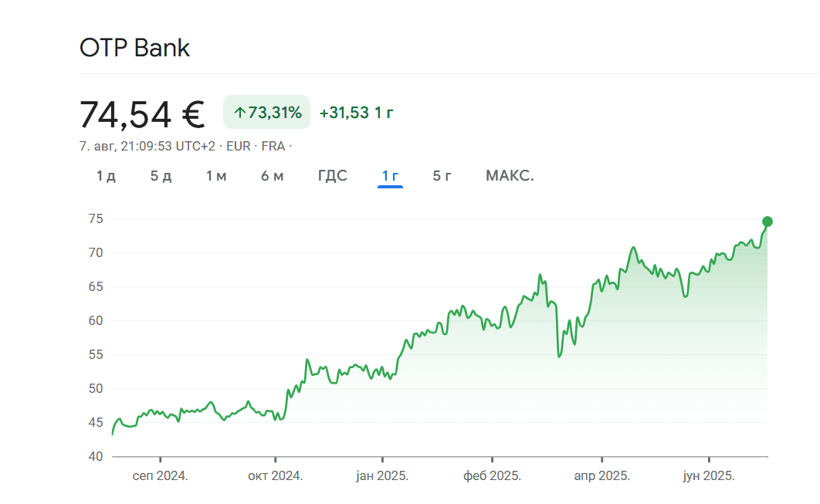
Task: Show the 6 м chart range
Action: click(x=272, y=176)
